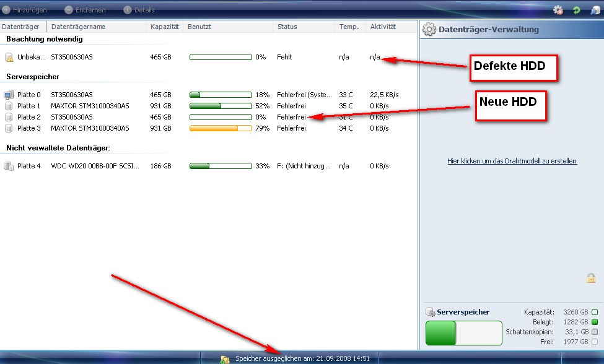
Task: Click the Platte 4 unmanaged disk icon
Action: pos(9,167)
